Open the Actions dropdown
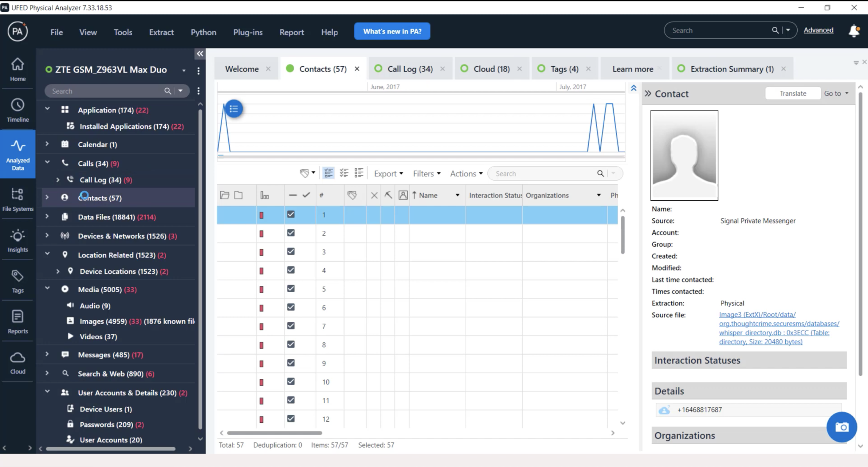The height and width of the screenshot is (467, 868). (x=465, y=173)
